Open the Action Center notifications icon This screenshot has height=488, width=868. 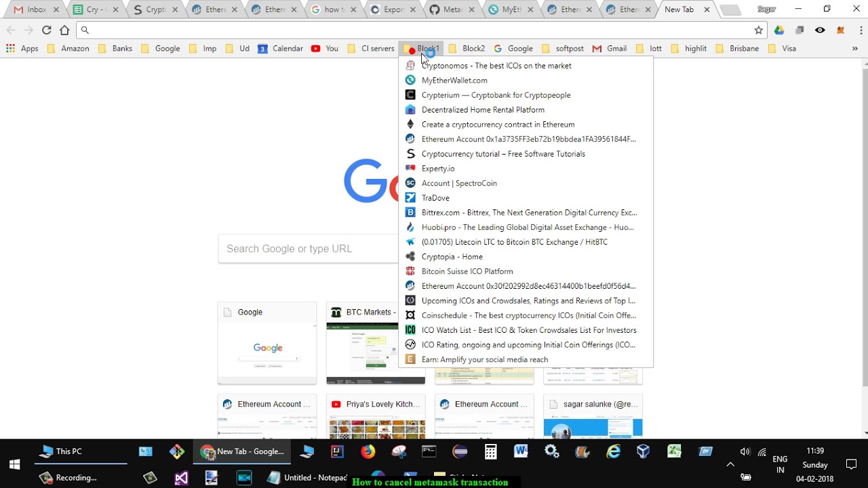[x=852, y=464]
